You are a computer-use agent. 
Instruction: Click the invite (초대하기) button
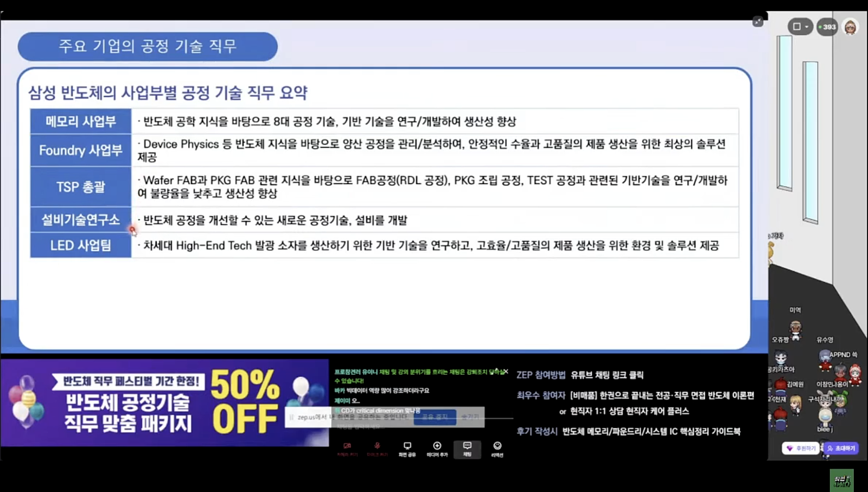point(841,449)
